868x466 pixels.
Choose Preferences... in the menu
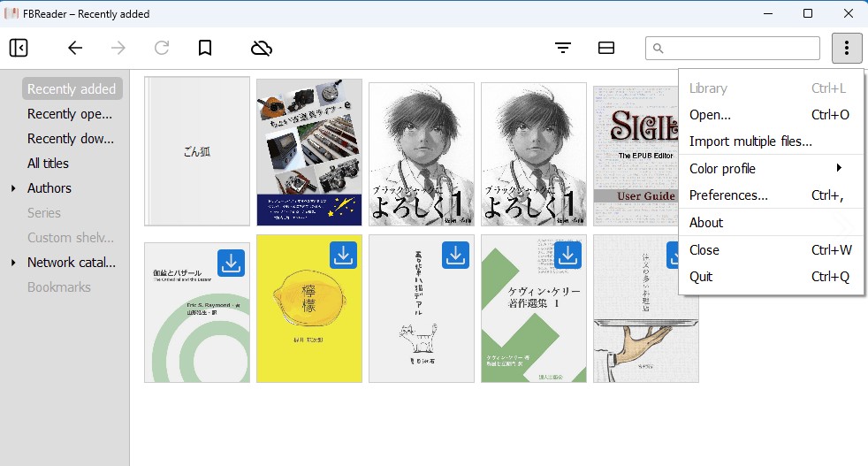(x=771, y=195)
